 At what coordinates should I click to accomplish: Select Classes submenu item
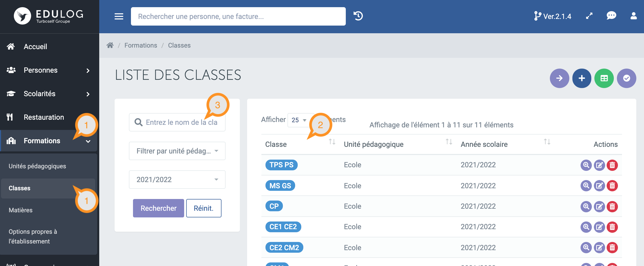click(48, 188)
